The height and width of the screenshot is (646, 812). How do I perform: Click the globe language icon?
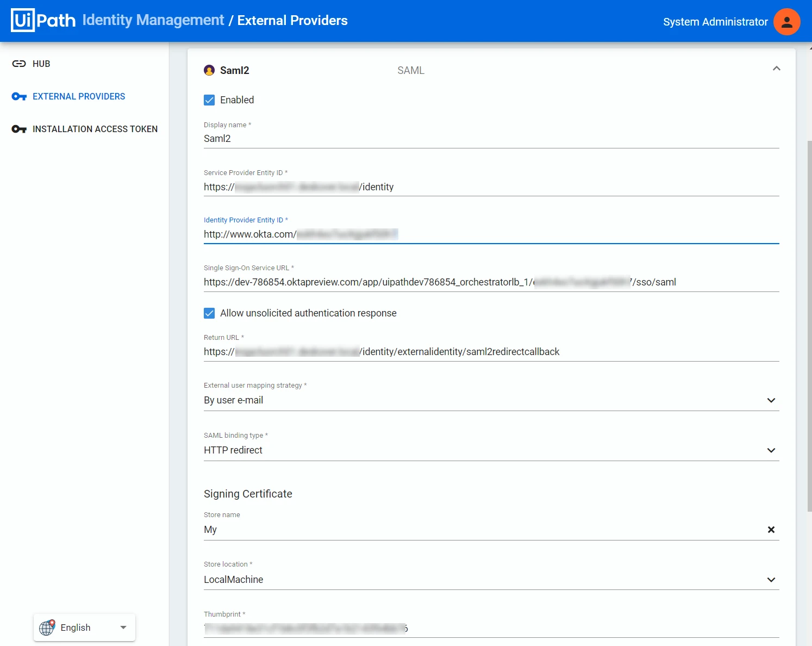tap(47, 628)
